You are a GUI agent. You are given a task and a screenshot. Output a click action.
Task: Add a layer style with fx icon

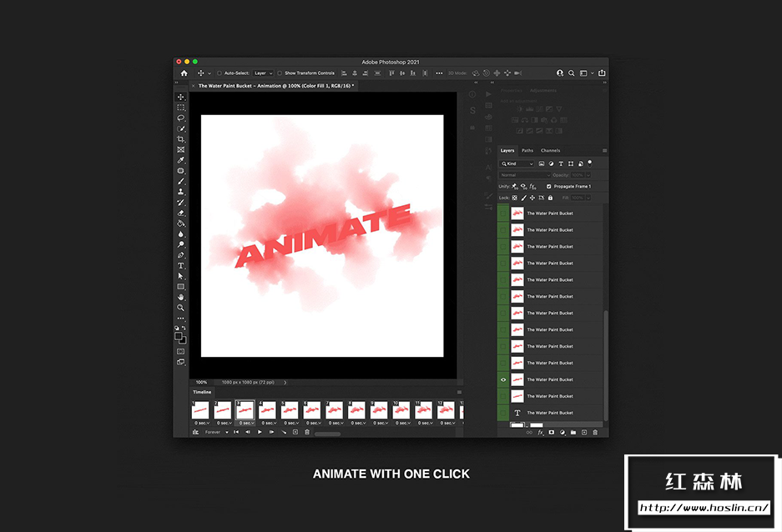pos(540,433)
